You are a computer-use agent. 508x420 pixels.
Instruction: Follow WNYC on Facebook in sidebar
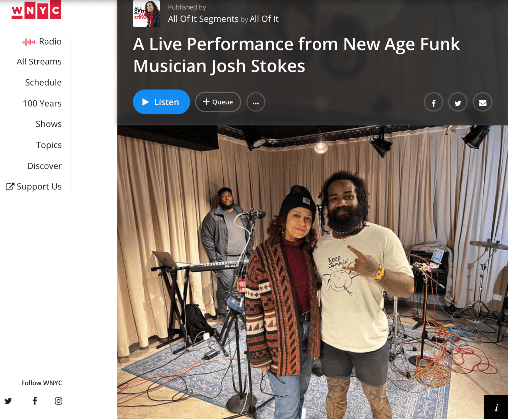click(x=35, y=401)
